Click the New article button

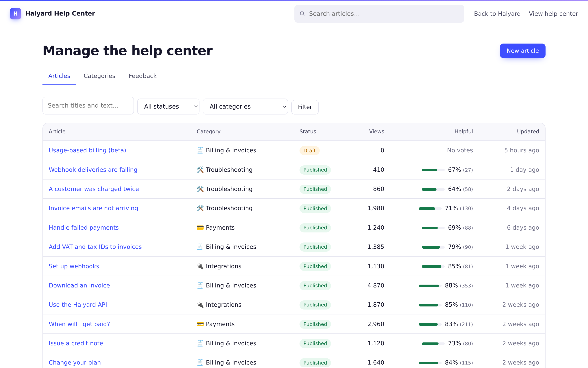522,51
